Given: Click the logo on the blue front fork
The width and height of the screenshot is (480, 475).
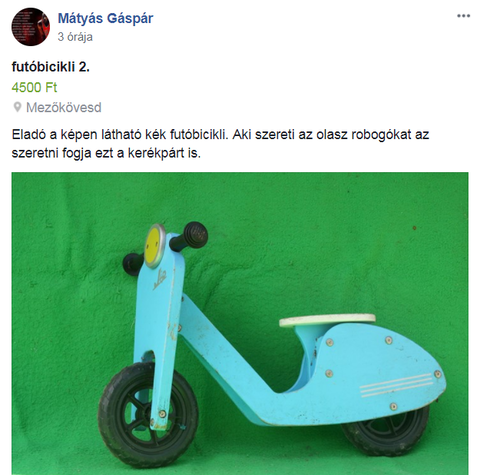Looking at the screenshot, I should click(x=160, y=279).
